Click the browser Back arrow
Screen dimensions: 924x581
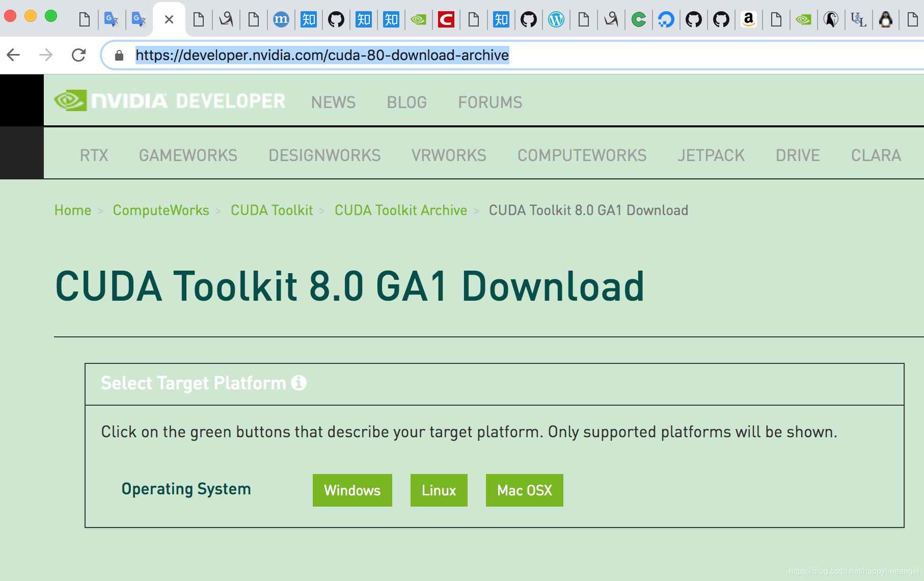(14, 55)
